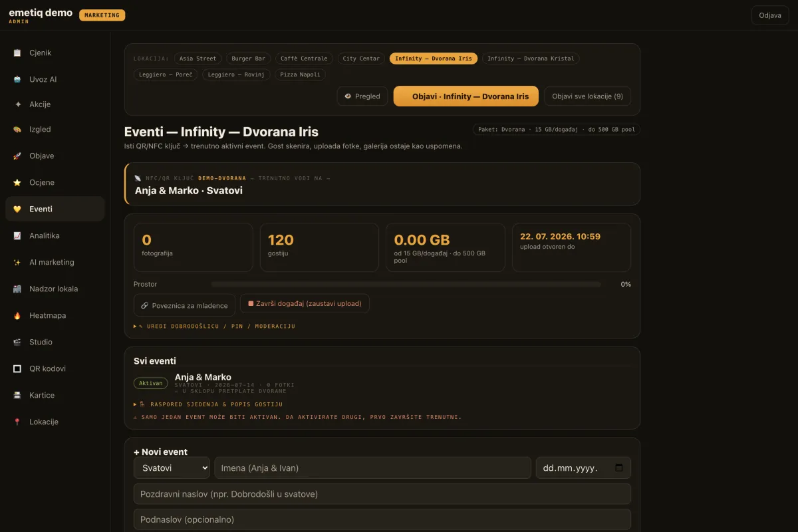Go to Analitika page
This screenshot has width=798, height=532.
55,236
